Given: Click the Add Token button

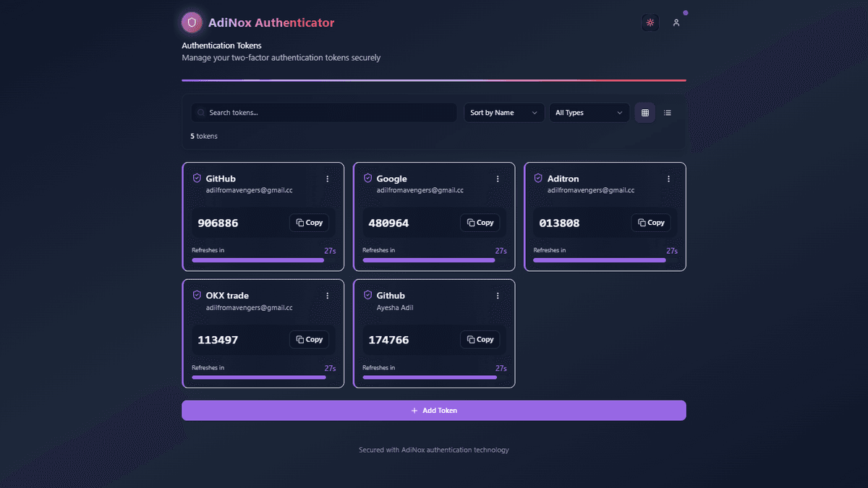Looking at the screenshot, I should pyautogui.click(x=434, y=410).
